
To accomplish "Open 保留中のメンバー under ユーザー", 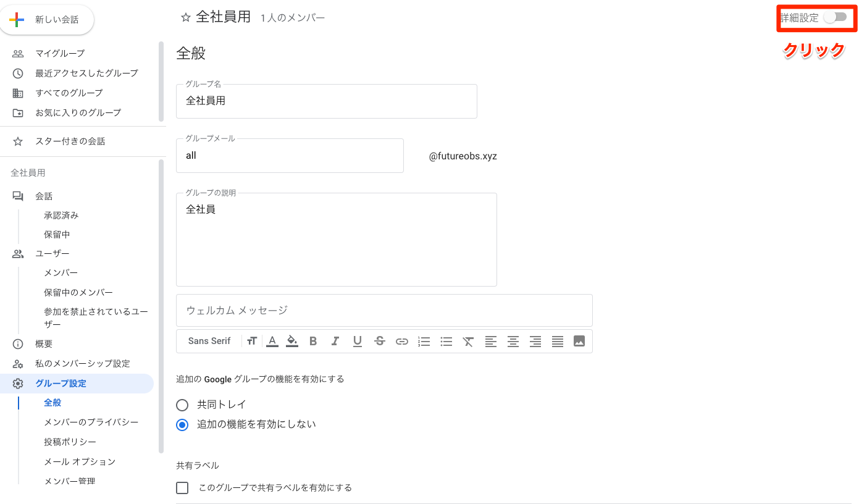I will pos(78,293).
